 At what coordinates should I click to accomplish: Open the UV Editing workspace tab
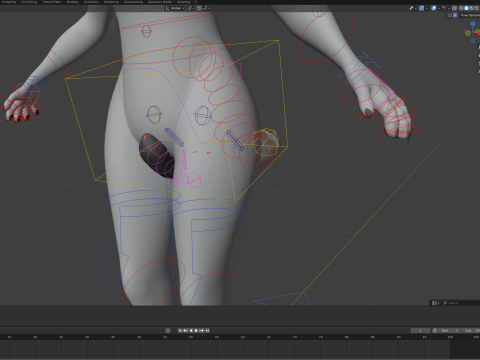(29, 2)
